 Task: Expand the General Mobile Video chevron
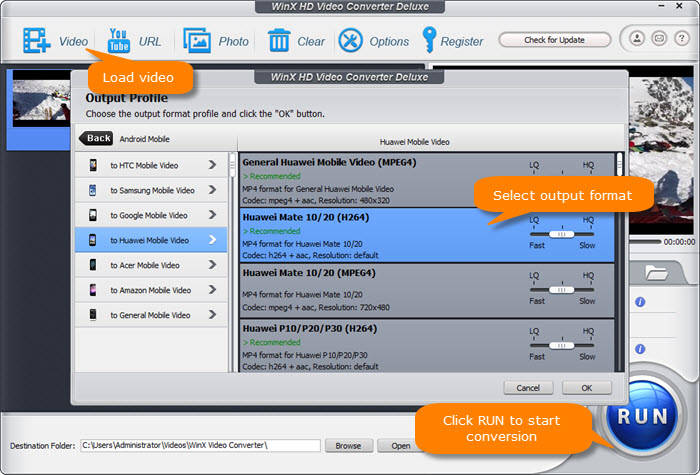(x=212, y=315)
